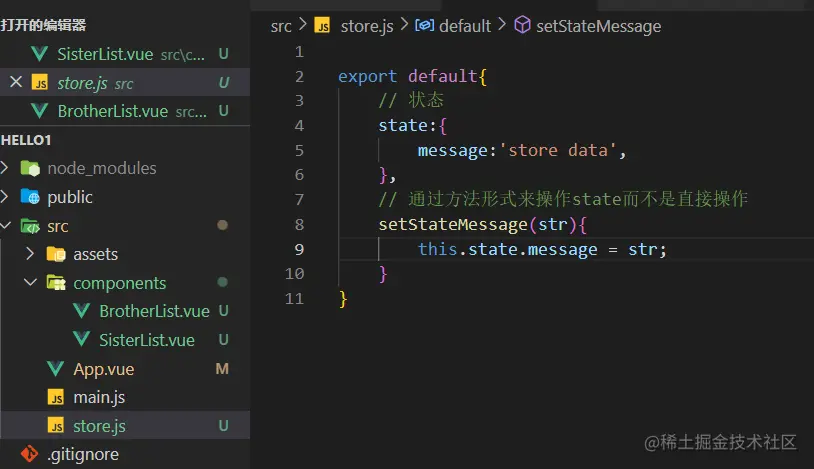814x469 pixels.
Task: Close the store.js open editor
Action: 15,82
